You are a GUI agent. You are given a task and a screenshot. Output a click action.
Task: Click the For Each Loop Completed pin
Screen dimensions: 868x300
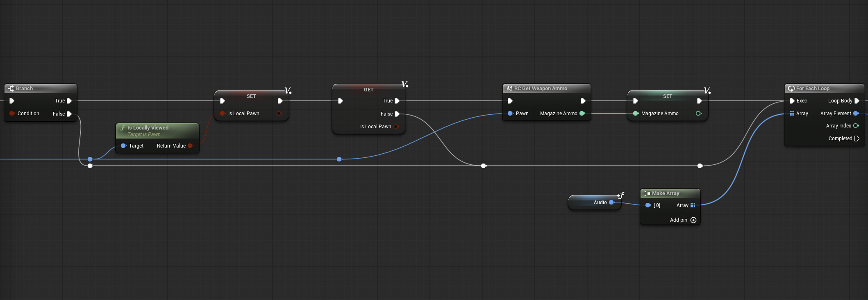point(857,139)
